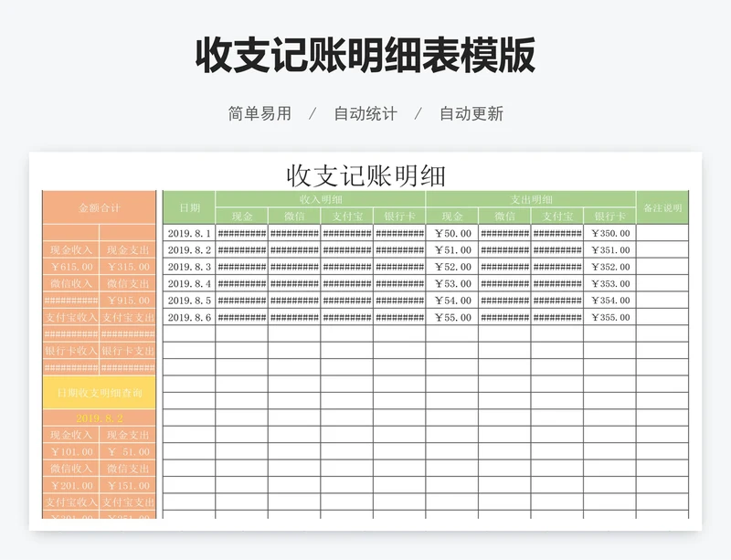Click the 收支记账明细表模版 main heading
The height and width of the screenshot is (560, 731).
pyautogui.click(x=365, y=56)
